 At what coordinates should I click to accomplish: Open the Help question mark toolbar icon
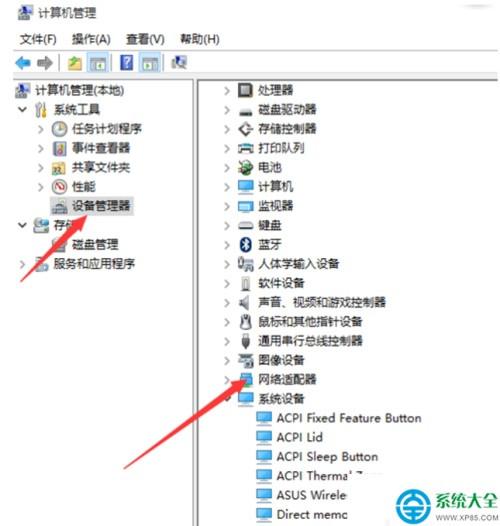coord(127,63)
